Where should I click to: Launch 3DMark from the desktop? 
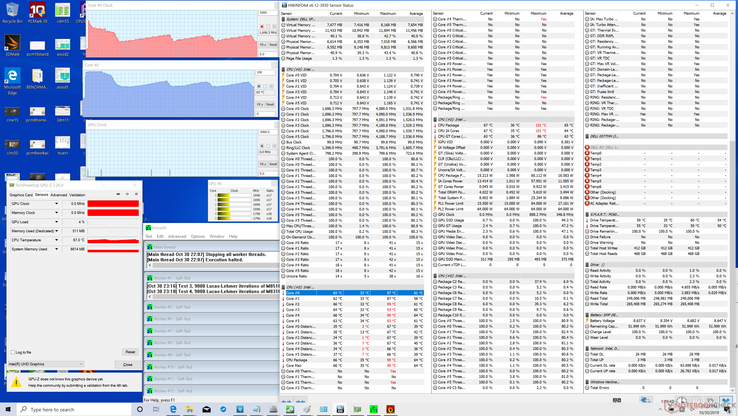click(x=12, y=44)
